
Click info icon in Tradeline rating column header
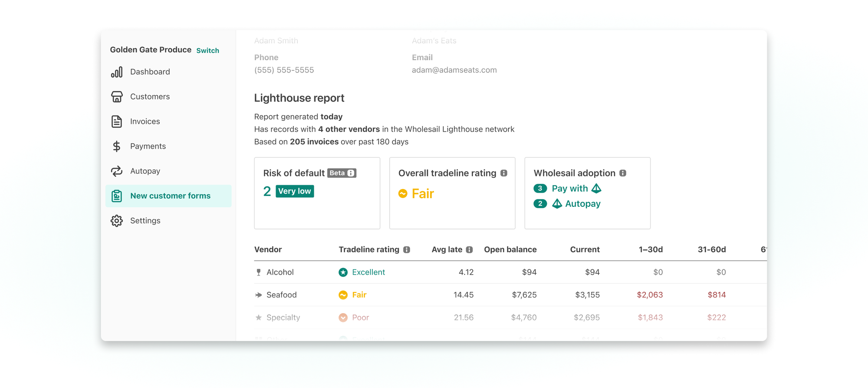click(407, 250)
